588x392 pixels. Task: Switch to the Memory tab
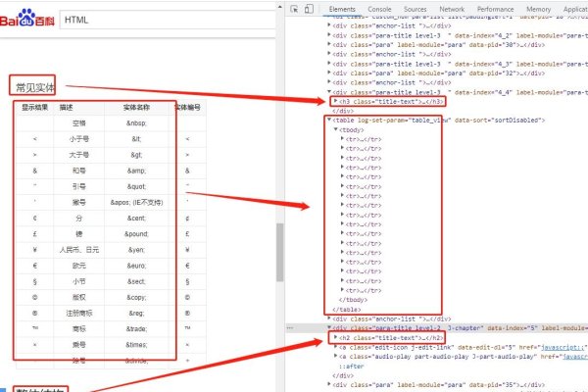[x=538, y=8]
